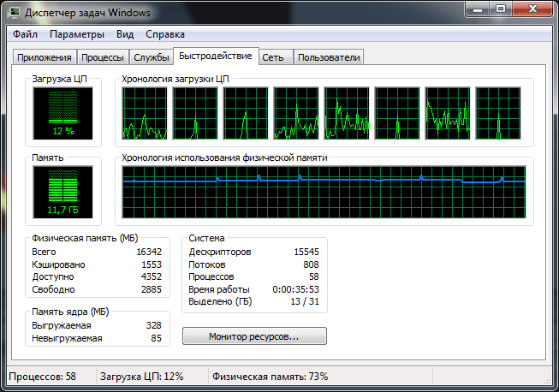Click status bar text Загрузка ЦП: 12%
This screenshot has width=559, height=392.
[142, 377]
